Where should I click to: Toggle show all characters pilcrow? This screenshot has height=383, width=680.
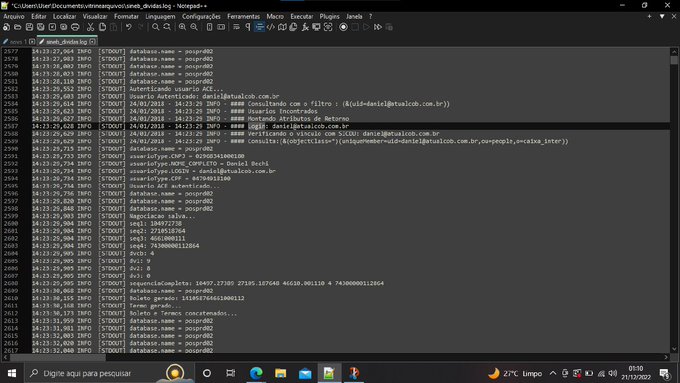248,27
